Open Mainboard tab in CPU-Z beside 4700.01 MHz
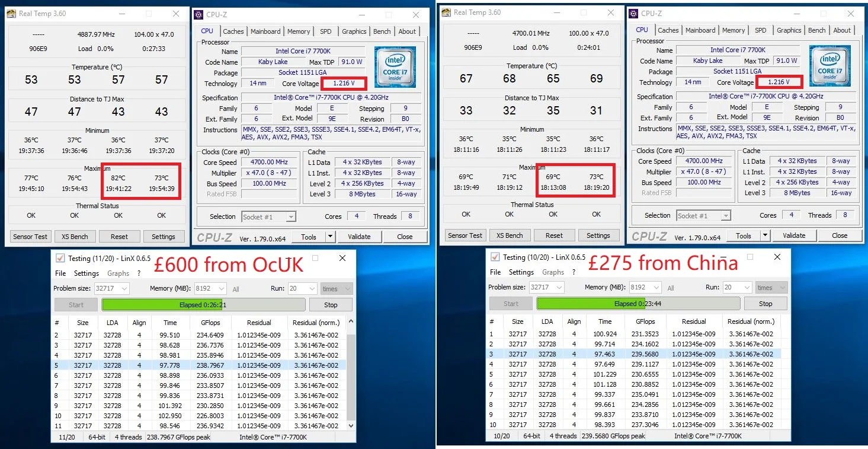Image resolution: width=868 pixels, height=449 pixels. click(700, 30)
